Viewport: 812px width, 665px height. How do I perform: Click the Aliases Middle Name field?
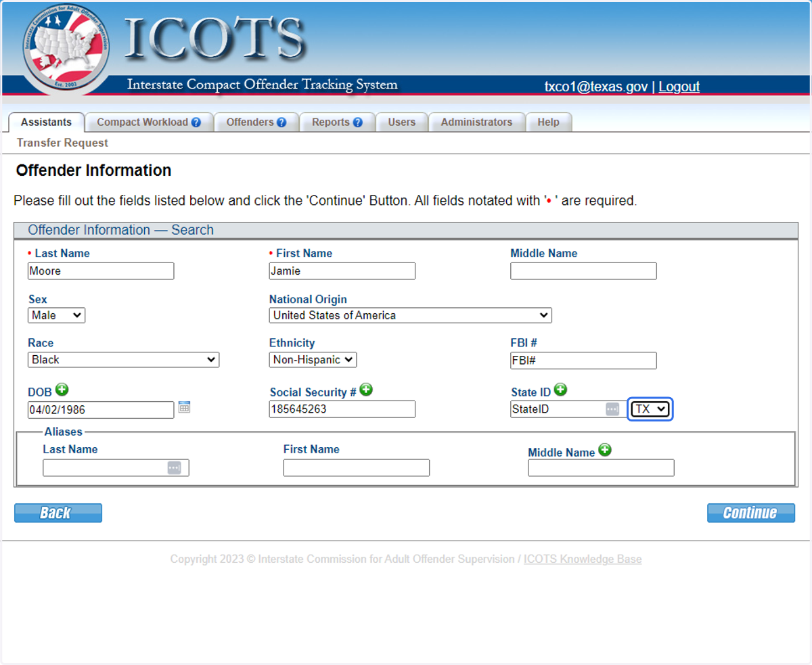[x=601, y=468]
